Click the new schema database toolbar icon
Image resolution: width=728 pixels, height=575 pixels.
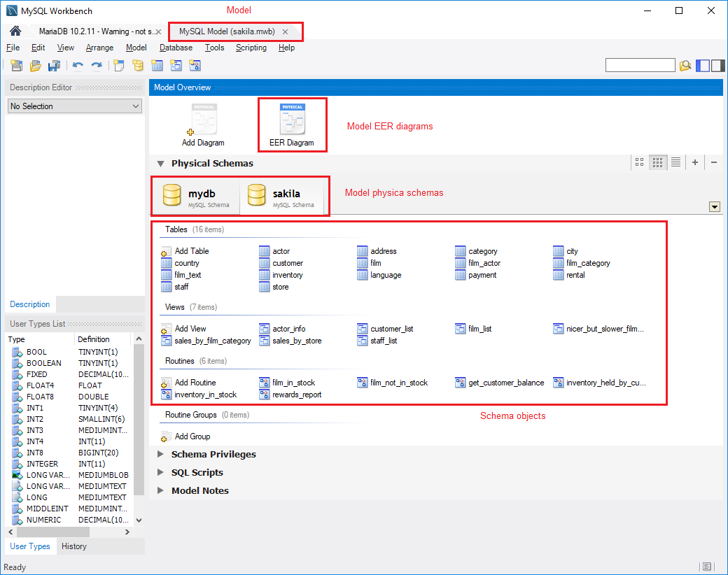coord(138,66)
